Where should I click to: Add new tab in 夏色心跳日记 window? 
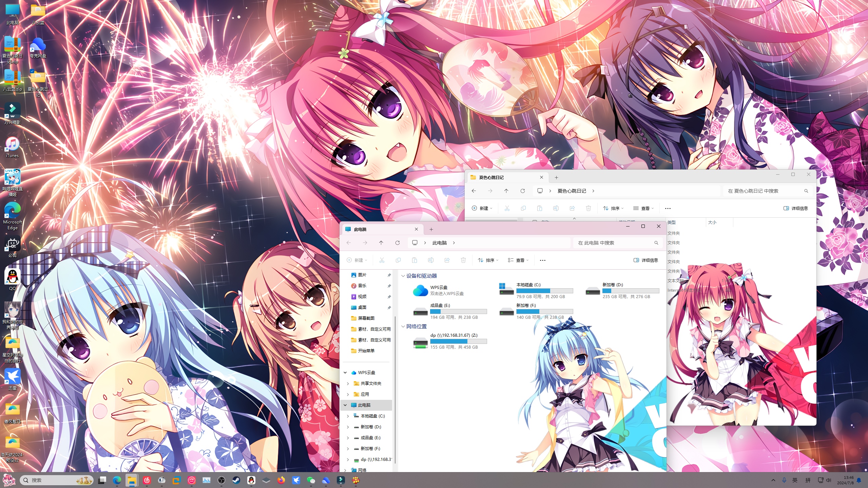coord(556,177)
